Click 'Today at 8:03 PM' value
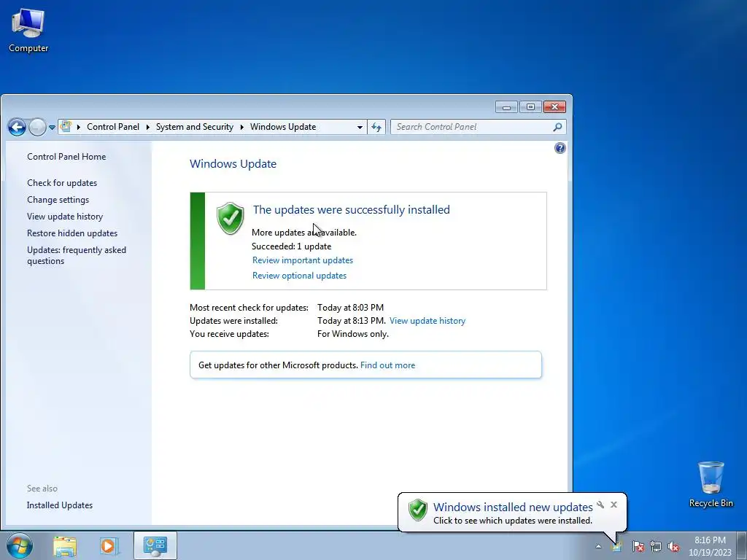This screenshot has height=560, width=747. pos(350,308)
